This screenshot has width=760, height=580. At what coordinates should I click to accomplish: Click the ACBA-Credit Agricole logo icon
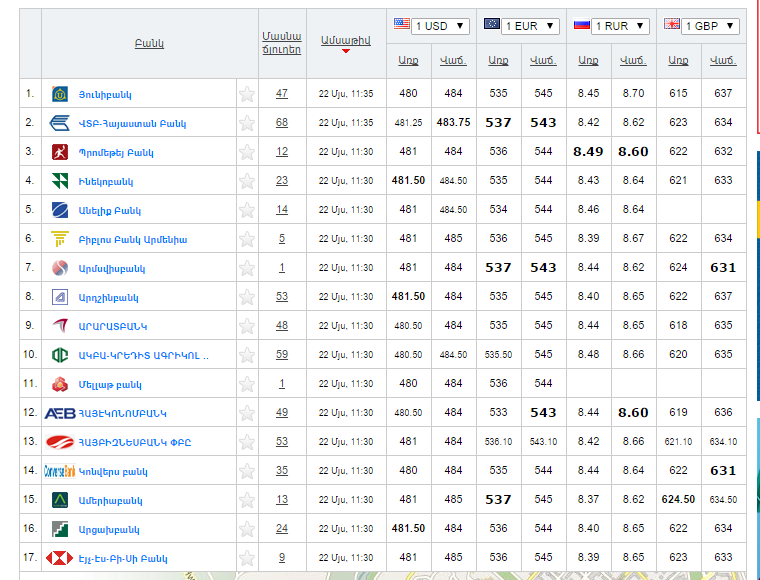(60, 355)
